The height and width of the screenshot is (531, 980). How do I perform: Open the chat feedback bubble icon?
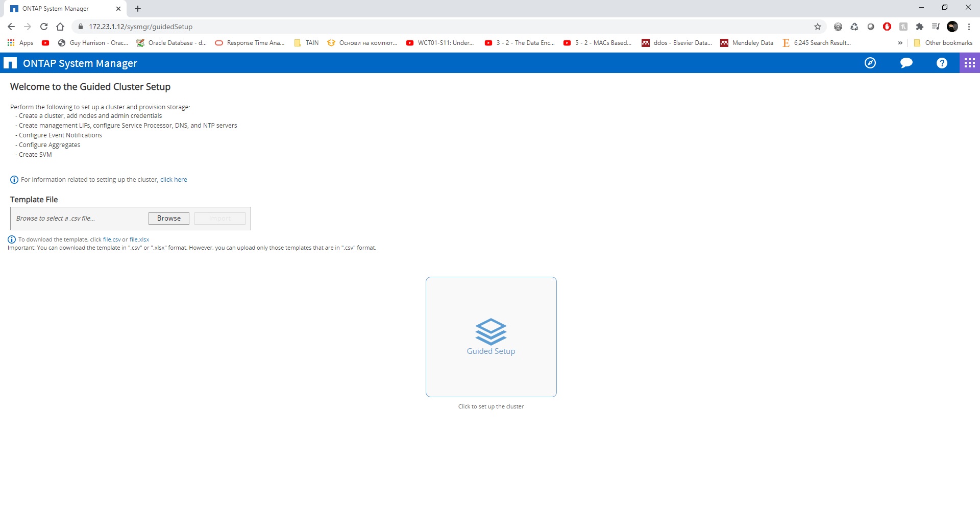tap(906, 63)
